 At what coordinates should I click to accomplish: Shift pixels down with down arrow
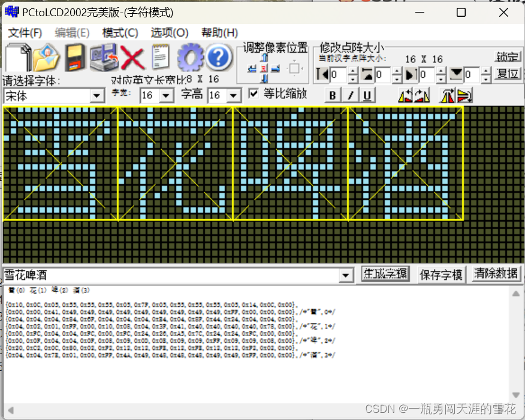264,79
